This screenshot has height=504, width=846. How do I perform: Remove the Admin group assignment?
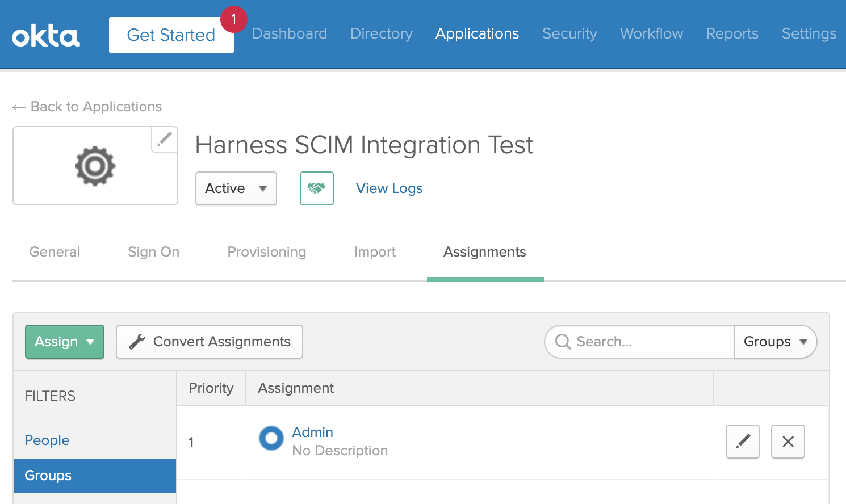coord(788,442)
